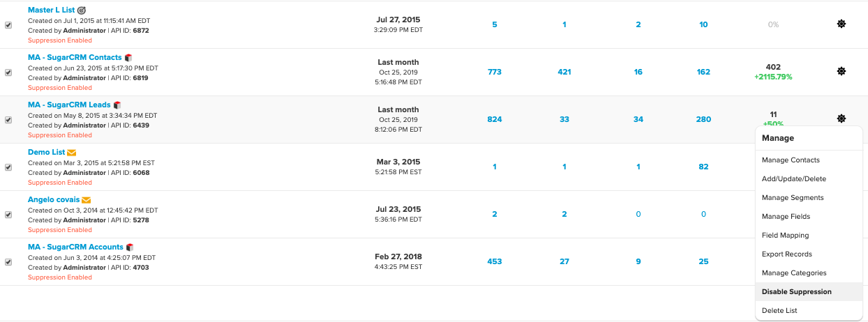Click envelope icon next to Angelo covais

(x=87, y=200)
